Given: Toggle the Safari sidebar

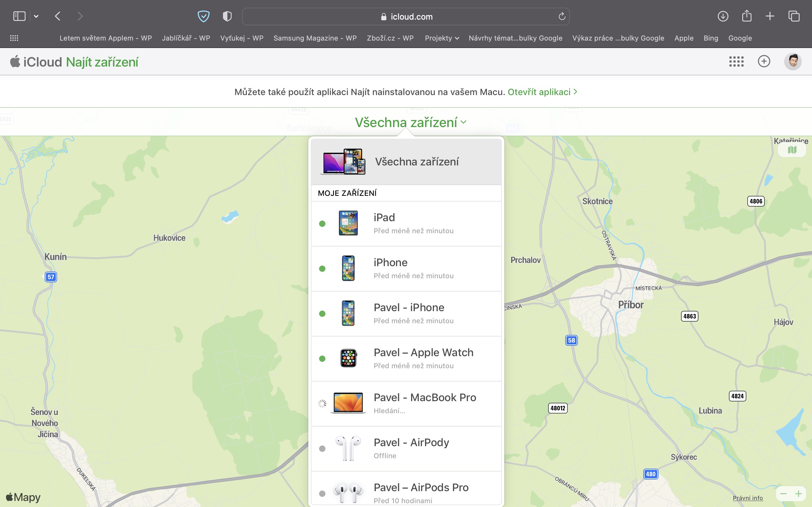Looking at the screenshot, I should coord(19,16).
